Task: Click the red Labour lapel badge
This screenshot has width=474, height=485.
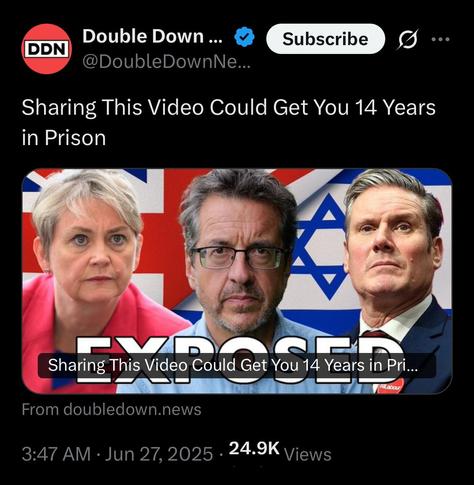Action: pos(388,386)
